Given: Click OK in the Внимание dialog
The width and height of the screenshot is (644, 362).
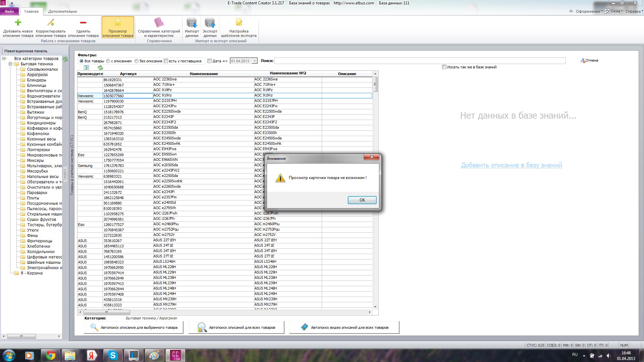Looking at the screenshot, I should coord(362,200).
